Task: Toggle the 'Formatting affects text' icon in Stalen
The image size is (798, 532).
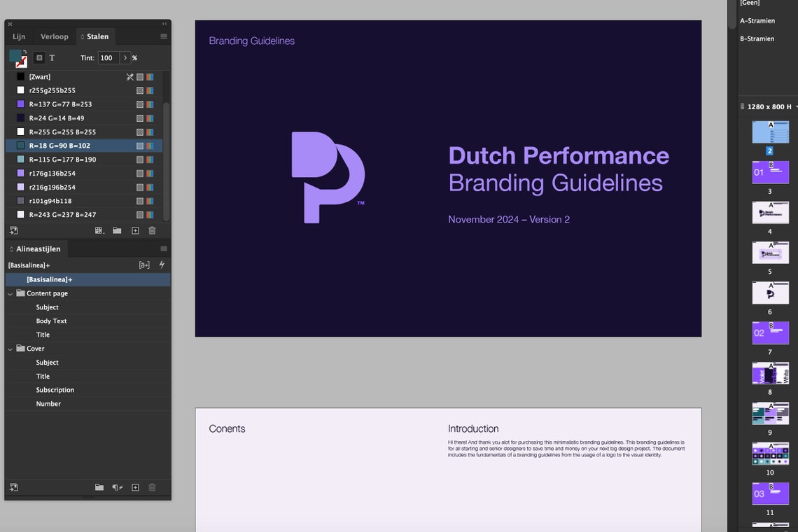Action: point(52,57)
